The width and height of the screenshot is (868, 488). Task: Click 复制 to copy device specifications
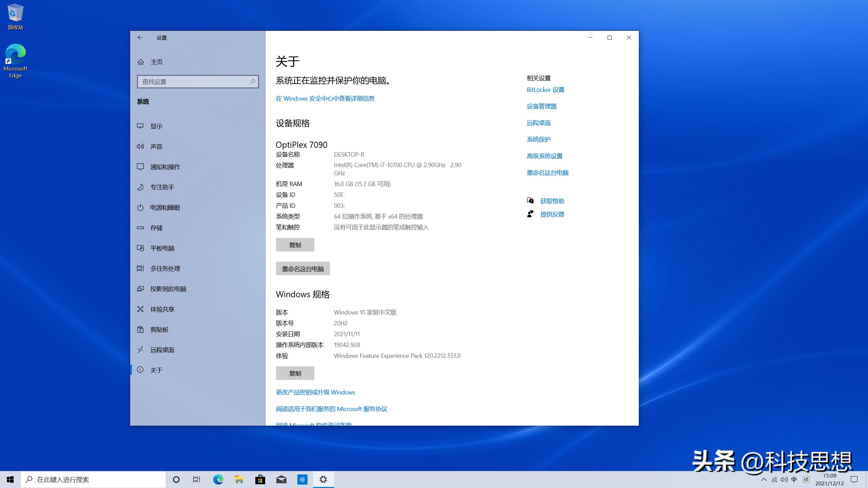[295, 244]
